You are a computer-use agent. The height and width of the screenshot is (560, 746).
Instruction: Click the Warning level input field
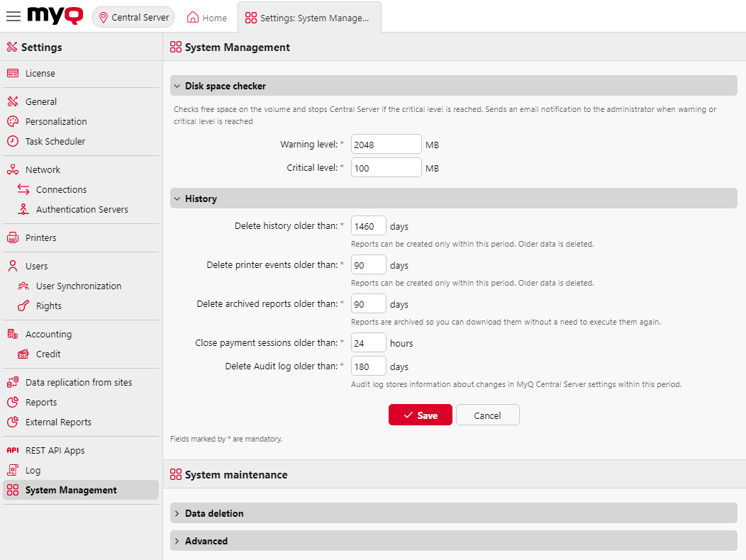click(386, 144)
